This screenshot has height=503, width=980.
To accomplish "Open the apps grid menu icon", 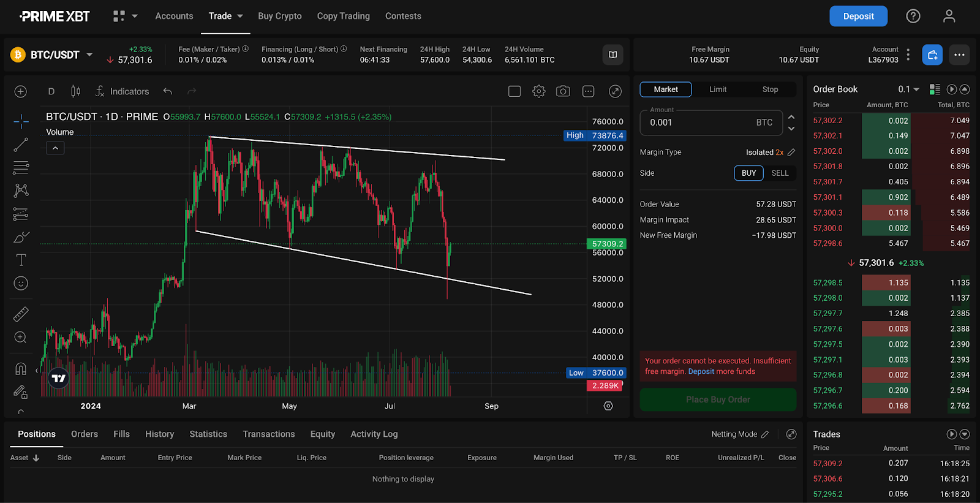I will (119, 16).
